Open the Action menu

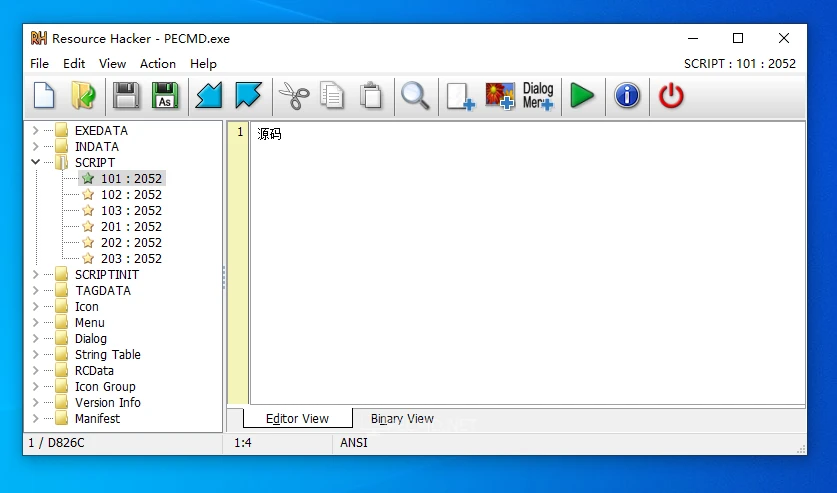157,63
